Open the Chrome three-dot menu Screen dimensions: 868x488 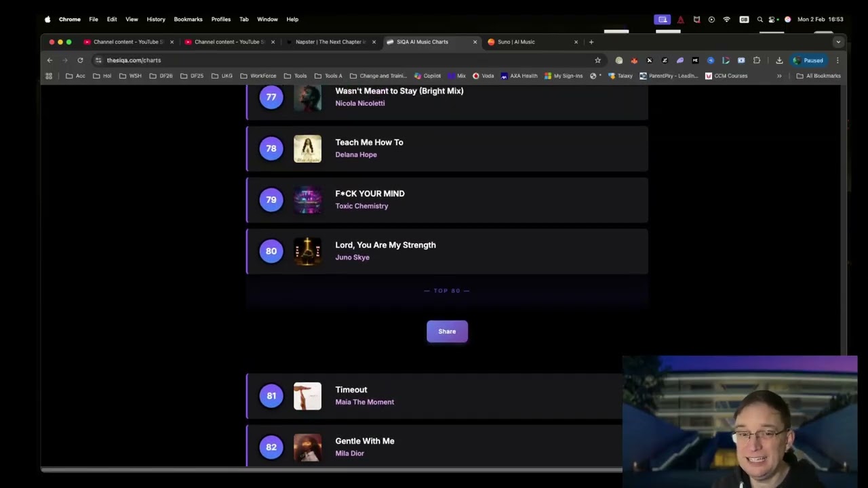tap(837, 60)
